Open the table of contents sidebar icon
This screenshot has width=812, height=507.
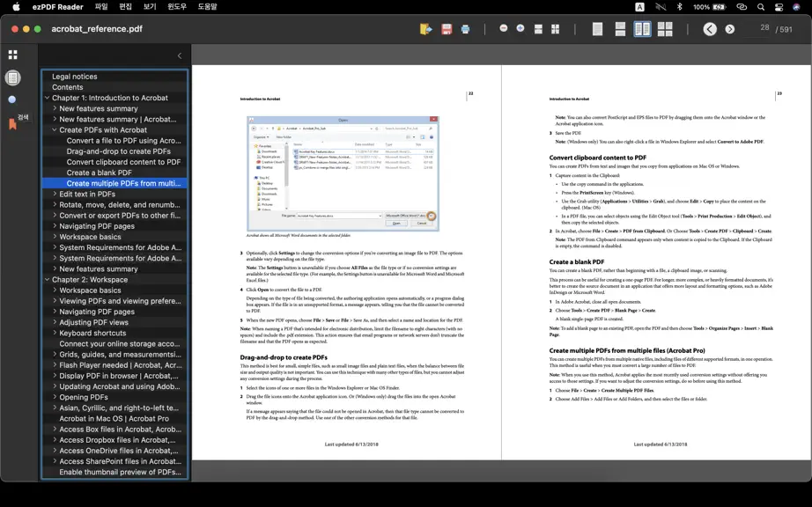(13, 77)
